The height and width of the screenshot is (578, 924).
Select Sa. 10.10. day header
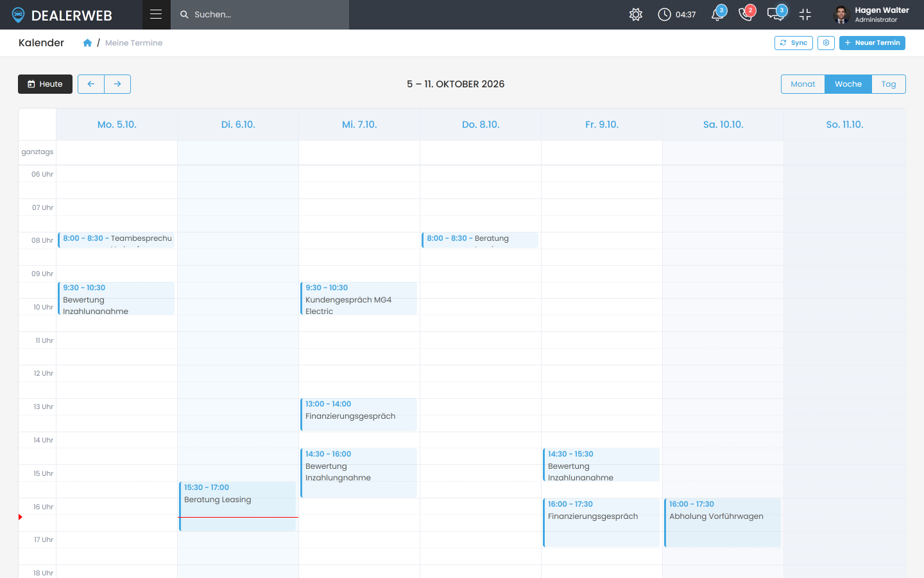point(723,125)
